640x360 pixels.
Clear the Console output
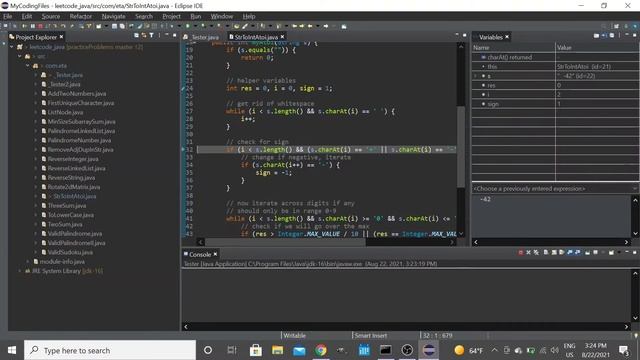546,253
